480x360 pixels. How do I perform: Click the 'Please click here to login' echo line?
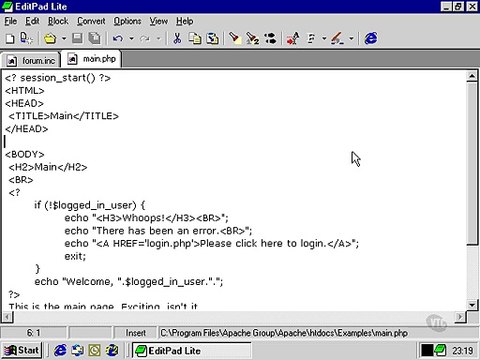(x=212, y=244)
